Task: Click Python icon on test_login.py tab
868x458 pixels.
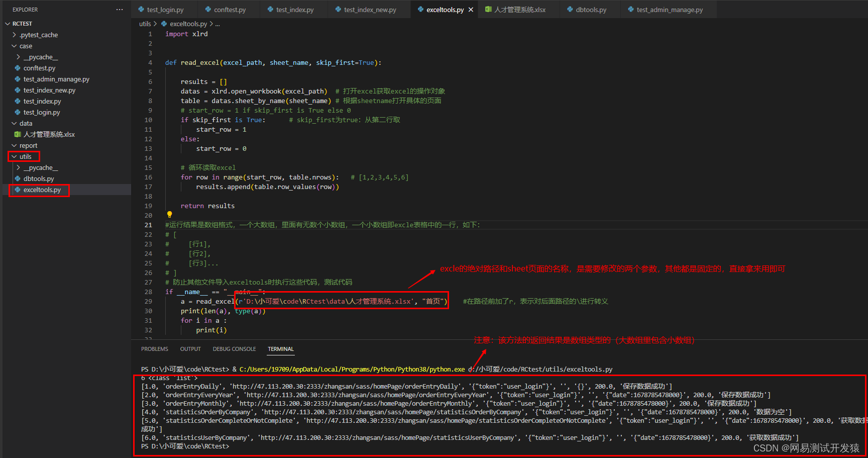Action: 141,10
